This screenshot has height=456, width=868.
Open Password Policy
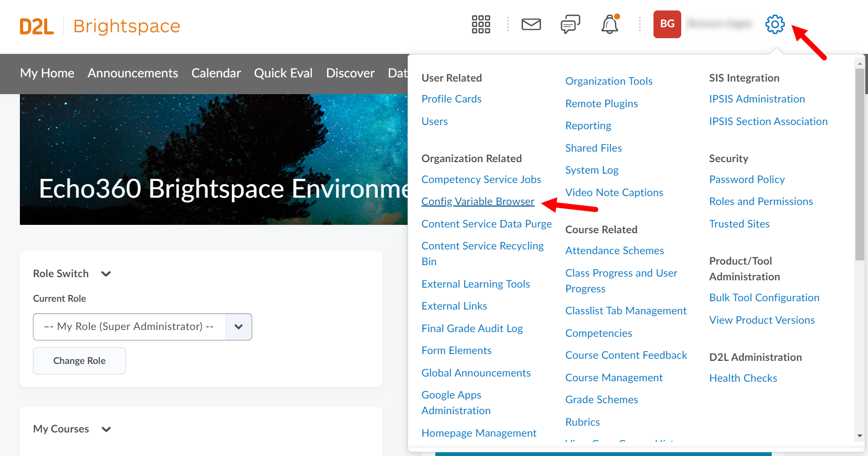pyautogui.click(x=747, y=179)
